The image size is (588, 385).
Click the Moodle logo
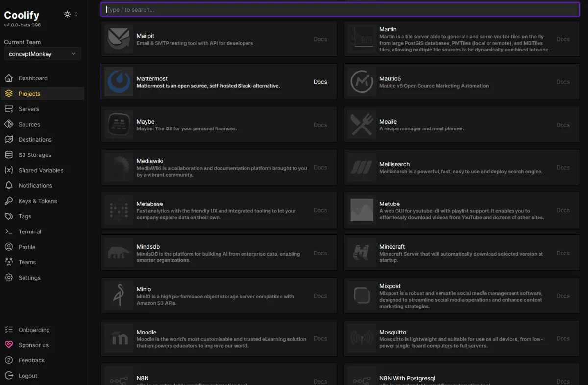point(119,338)
